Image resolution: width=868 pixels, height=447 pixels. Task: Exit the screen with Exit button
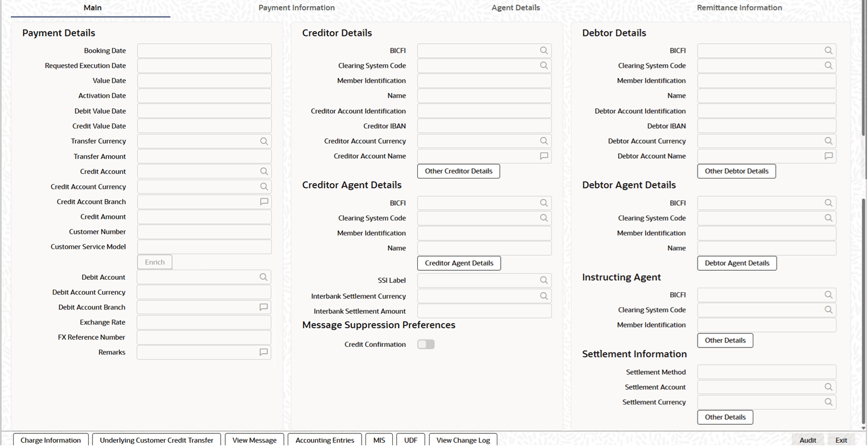click(841, 440)
